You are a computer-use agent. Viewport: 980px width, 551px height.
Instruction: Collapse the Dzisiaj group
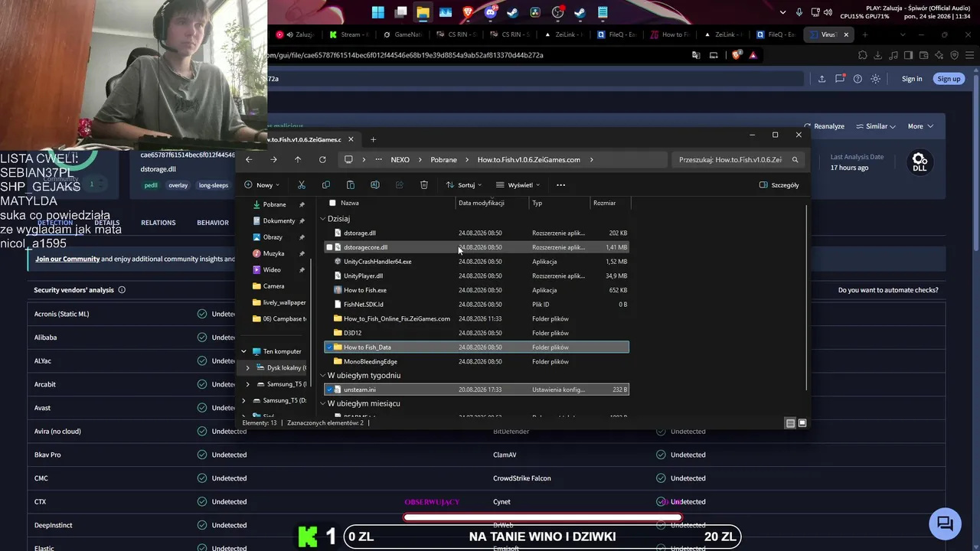(x=322, y=219)
